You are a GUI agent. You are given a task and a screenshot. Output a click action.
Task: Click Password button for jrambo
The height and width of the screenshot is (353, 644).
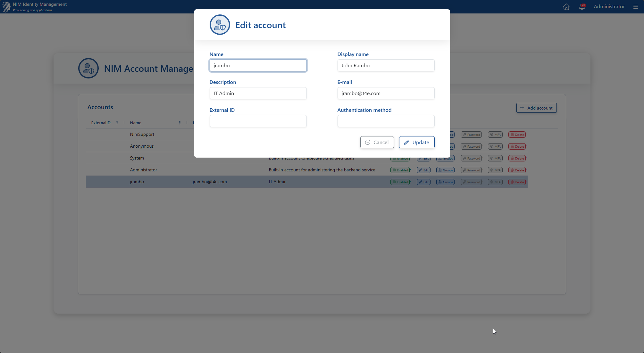coord(471,182)
